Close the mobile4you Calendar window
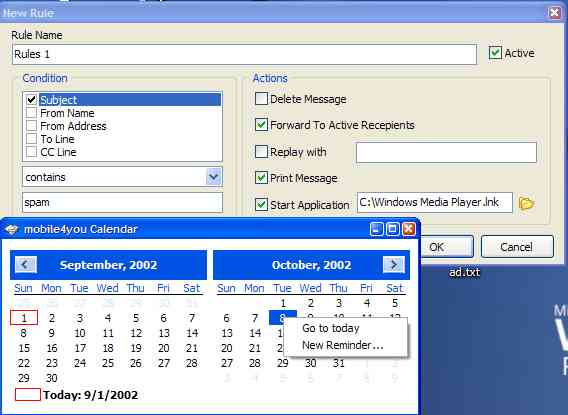The height and width of the screenshot is (415, 568). (409, 229)
